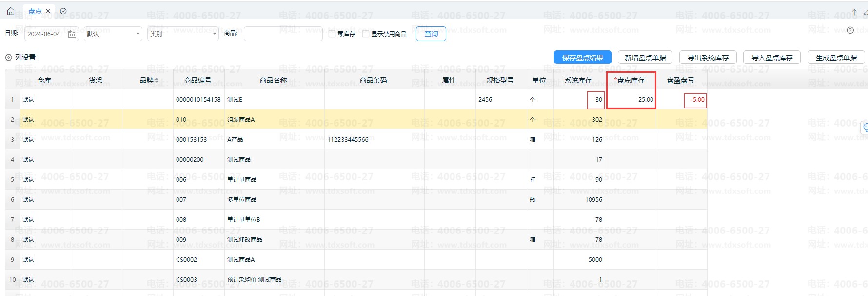Save results with 保存盘点结果 button
868x296 pixels.
pos(582,58)
